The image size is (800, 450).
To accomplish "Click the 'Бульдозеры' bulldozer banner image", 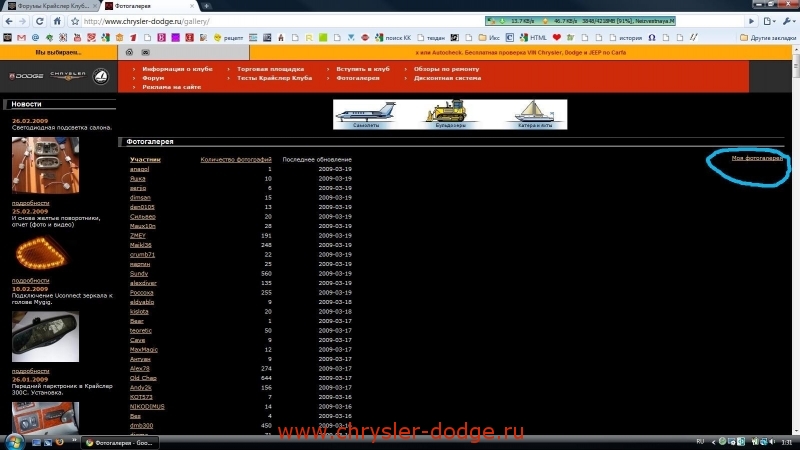I will tap(450, 114).
